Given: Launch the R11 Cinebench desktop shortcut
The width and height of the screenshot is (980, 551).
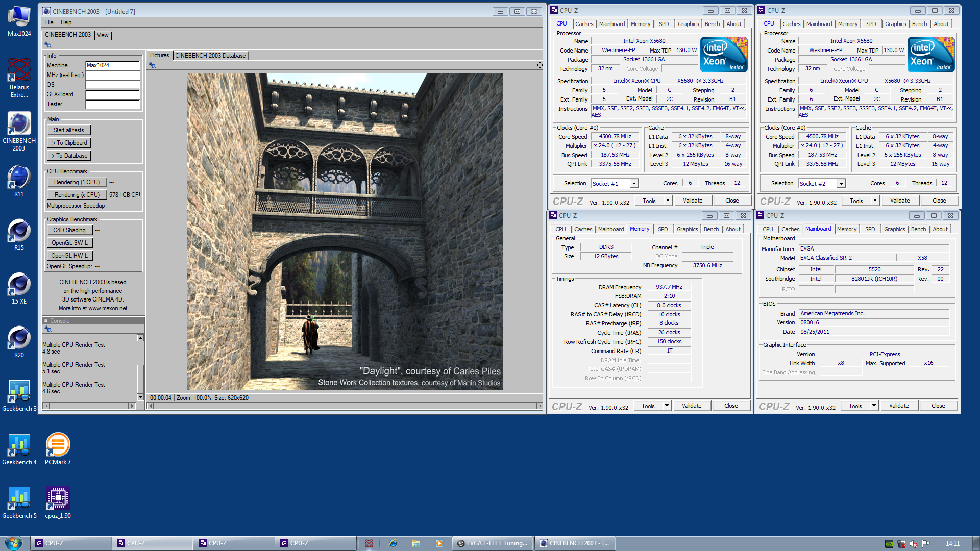Looking at the screenshot, I should 19,181.
